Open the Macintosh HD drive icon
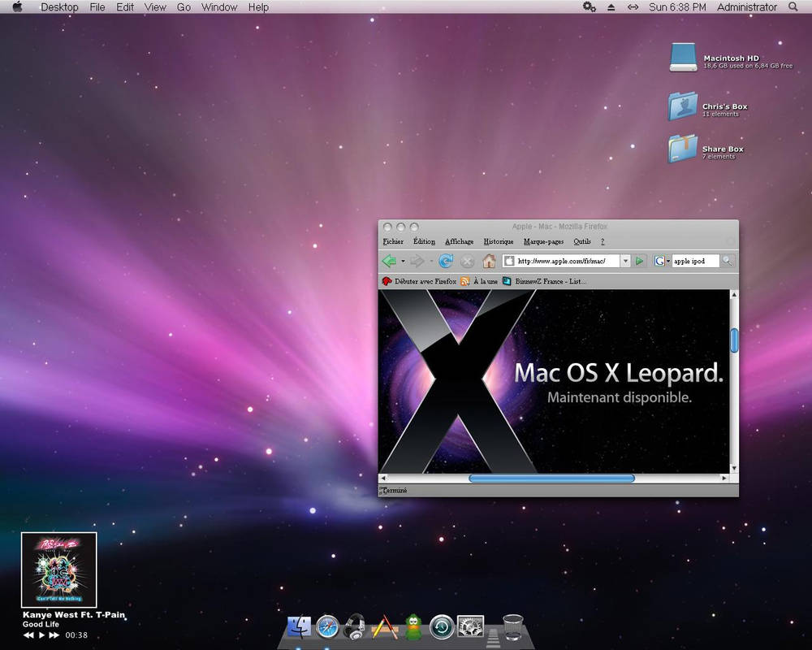Screen dimensions: 812x650 tap(683, 58)
